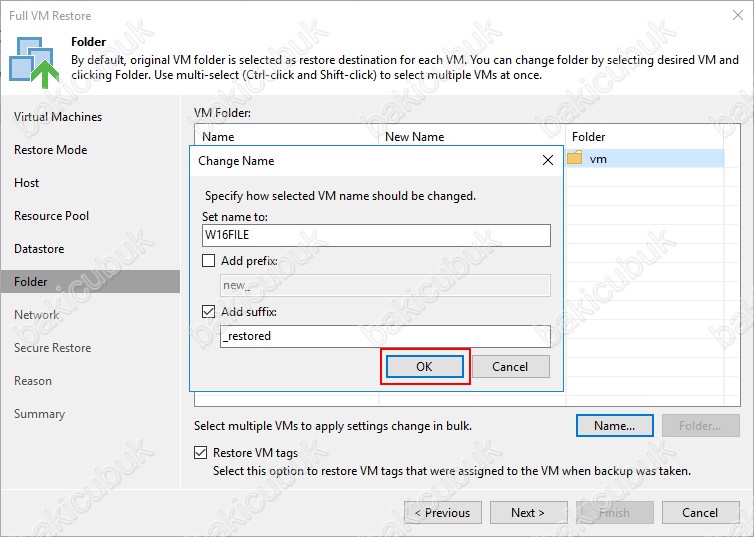This screenshot has height=537, width=754.
Task: Open the Restore Mode step
Action: pos(50,150)
